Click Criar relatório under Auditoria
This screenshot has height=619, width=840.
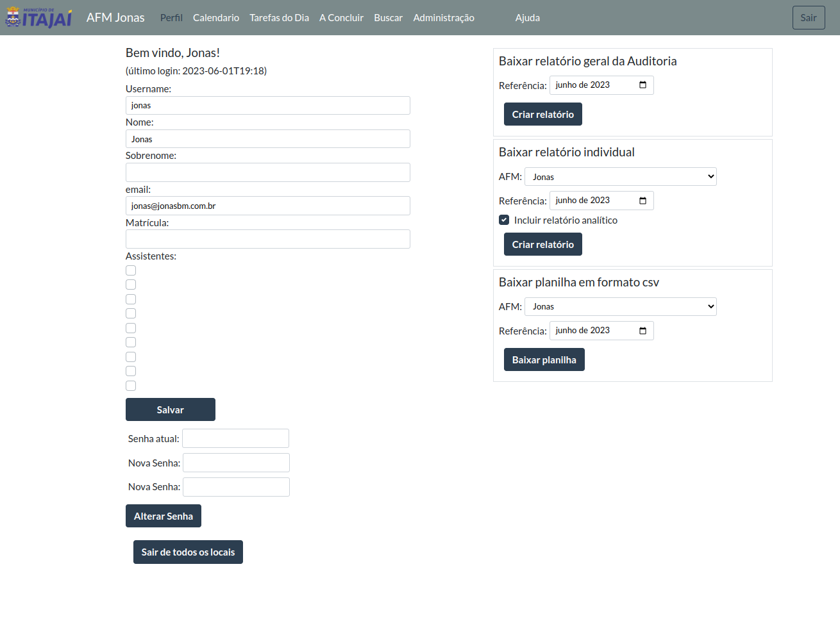543,114
